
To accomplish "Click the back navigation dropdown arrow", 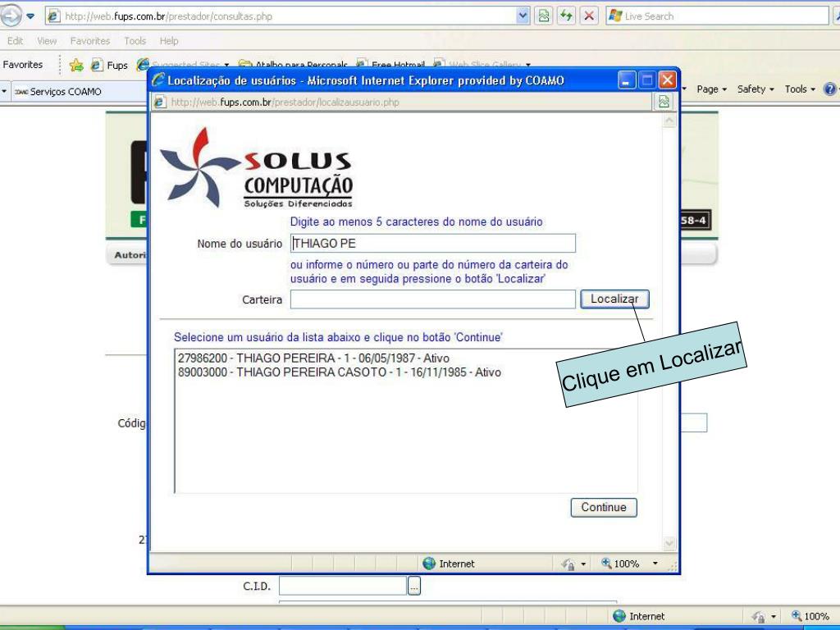I will 30,16.
